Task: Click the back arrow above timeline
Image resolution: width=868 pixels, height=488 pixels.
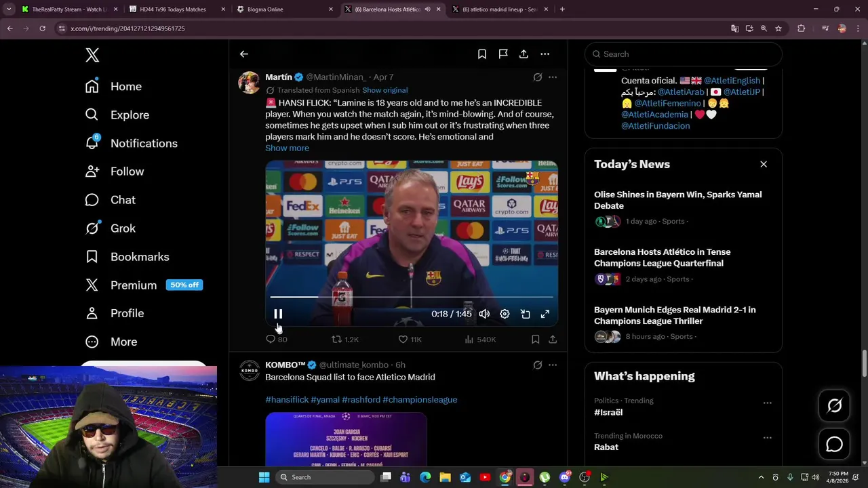Action: point(244,54)
